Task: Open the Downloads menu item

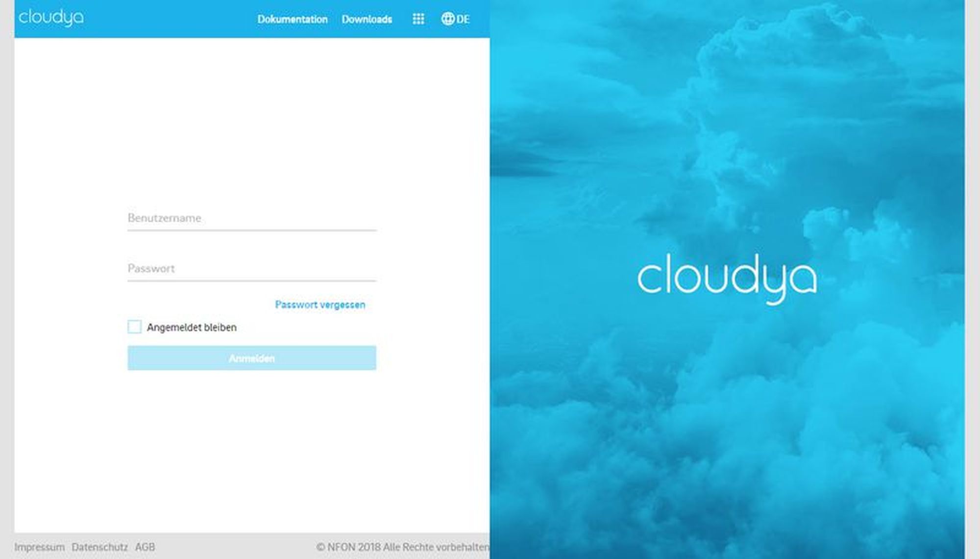Action: 367,19
